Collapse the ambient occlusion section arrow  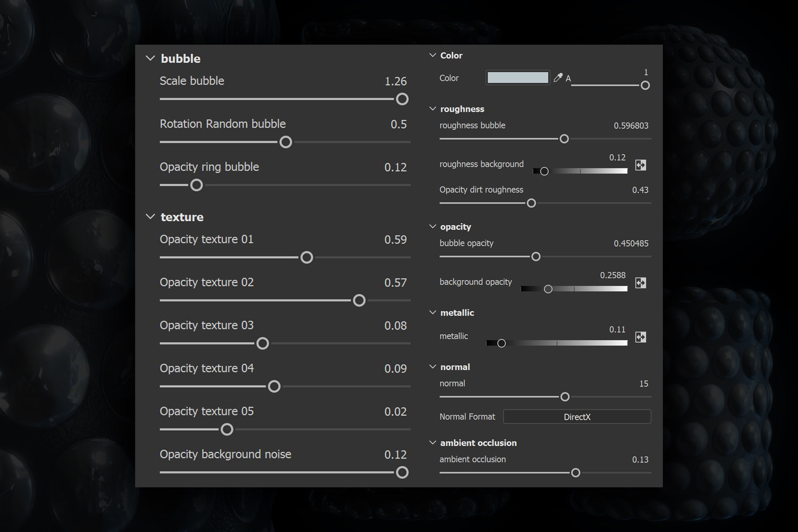(433, 442)
